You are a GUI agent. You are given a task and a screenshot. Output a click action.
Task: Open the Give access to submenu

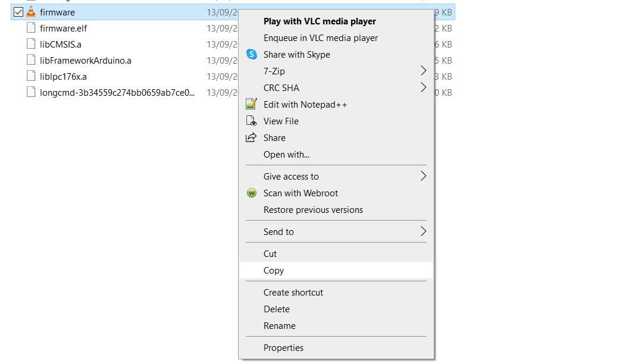click(291, 177)
